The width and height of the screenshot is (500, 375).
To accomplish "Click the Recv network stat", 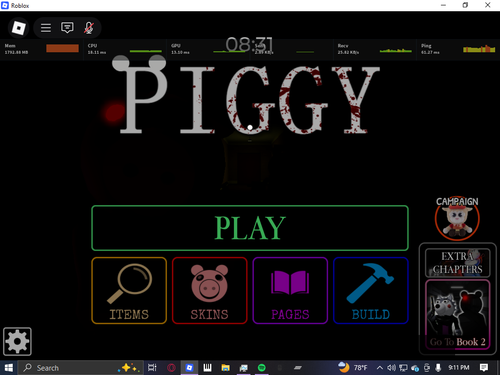I will coord(374,49).
